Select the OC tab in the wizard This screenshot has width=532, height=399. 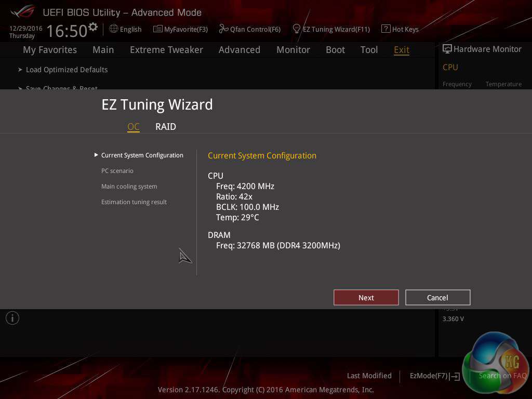(x=134, y=127)
